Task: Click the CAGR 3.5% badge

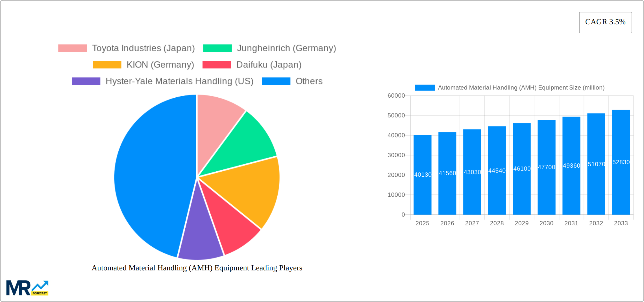Action: click(605, 22)
